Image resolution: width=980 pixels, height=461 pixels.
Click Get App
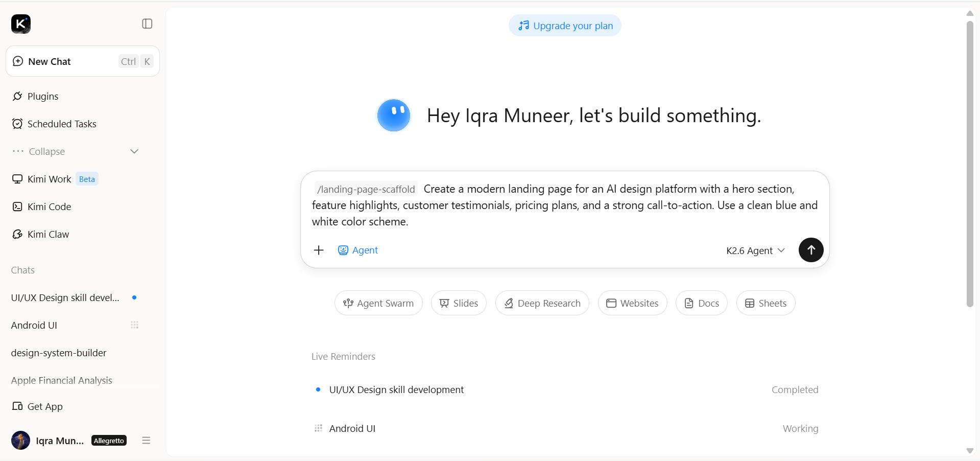tap(45, 406)
